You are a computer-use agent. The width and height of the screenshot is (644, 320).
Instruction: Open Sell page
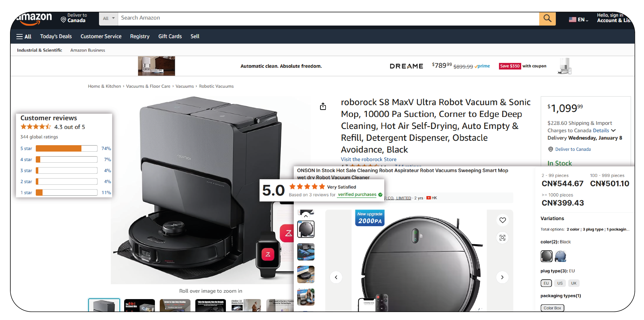(195, 37)
